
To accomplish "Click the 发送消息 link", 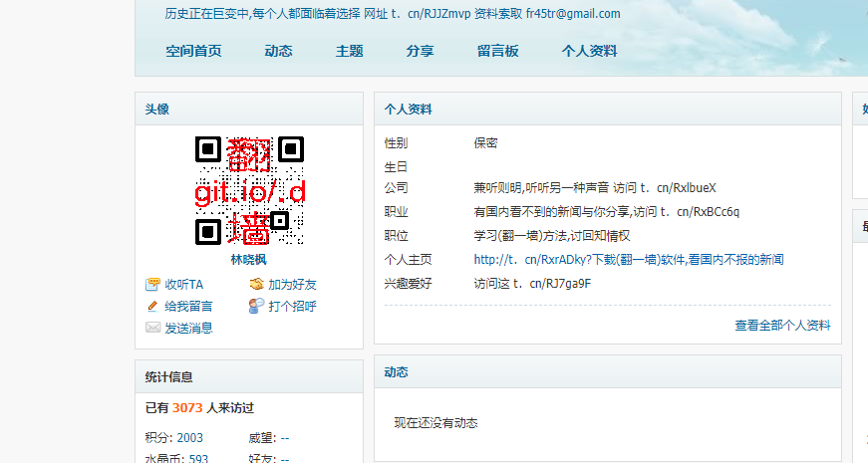I will pyautogui.click(x=188, y=328).
